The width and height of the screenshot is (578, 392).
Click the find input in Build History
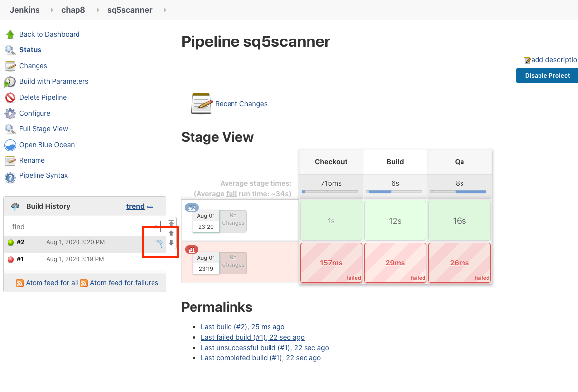tap(81, 227)
